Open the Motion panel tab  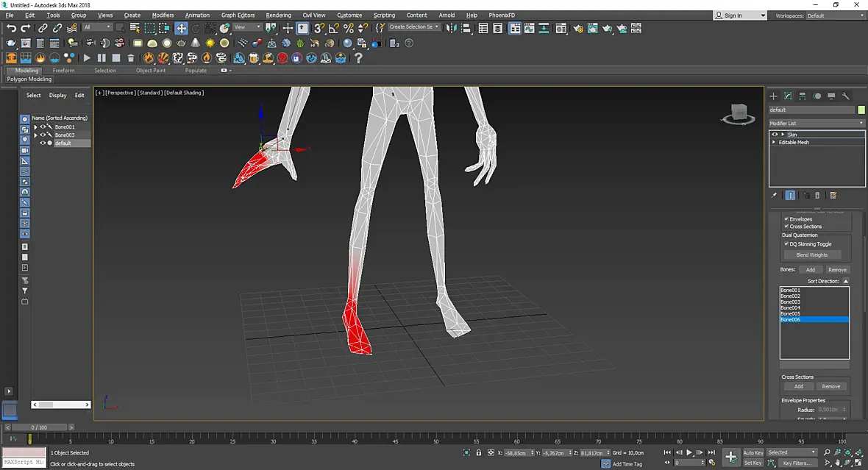[x=817, y=96]
